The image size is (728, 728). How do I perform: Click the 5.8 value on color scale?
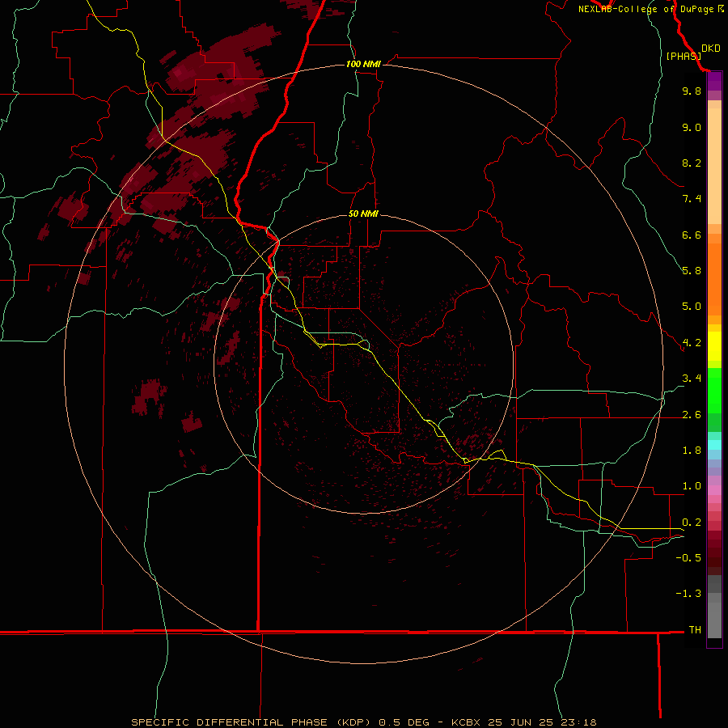coord(692,271)
